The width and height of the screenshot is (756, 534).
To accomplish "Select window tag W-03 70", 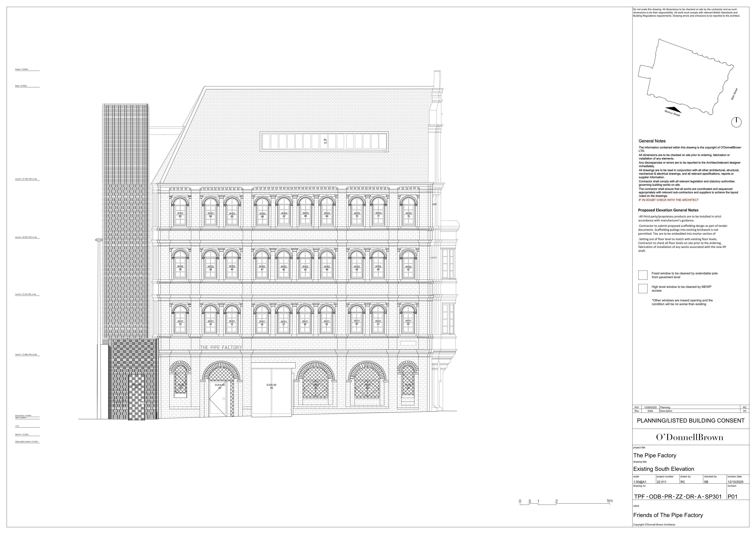I will pyautogui.click(x=357, y=215).
